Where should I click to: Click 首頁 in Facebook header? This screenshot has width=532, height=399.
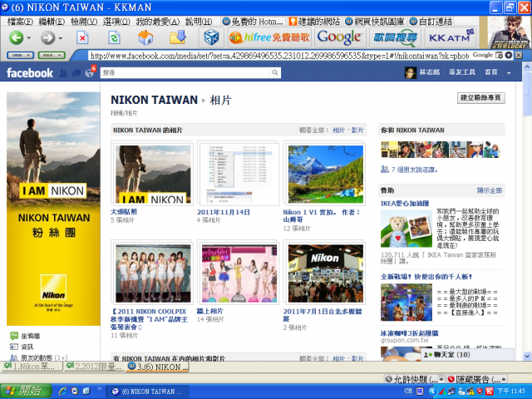click(490, 72)
